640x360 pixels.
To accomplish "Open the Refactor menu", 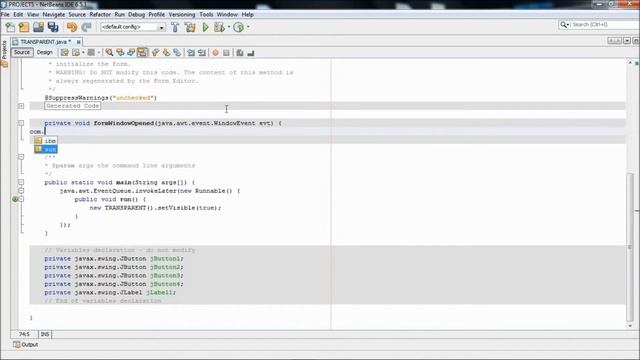I will (x=100, y=14).
